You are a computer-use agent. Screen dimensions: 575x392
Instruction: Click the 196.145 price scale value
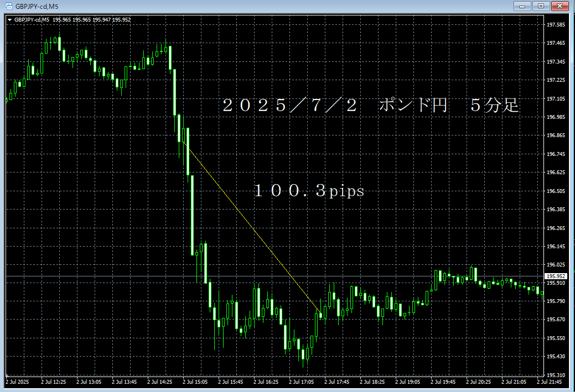click(x=556, y=247)
